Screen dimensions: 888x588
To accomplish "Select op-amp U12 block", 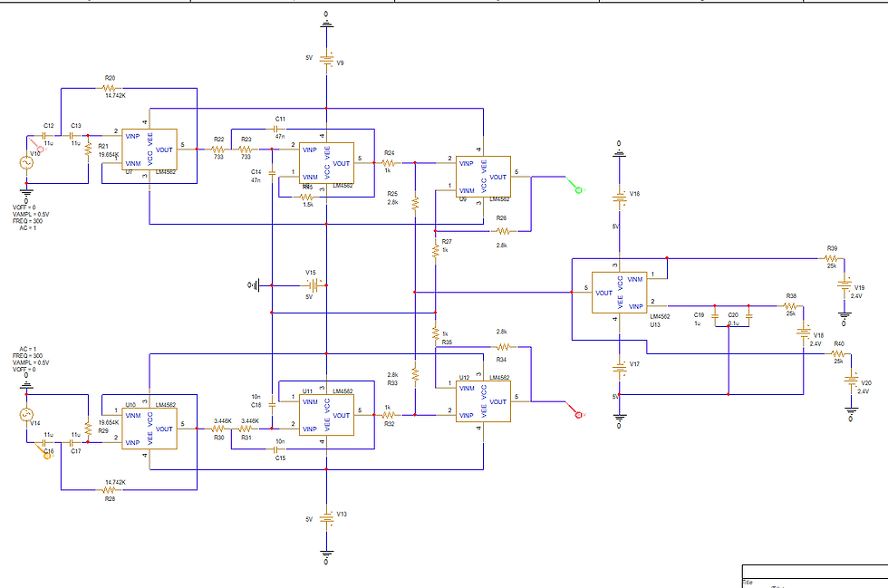I will [x=483, y=401].
